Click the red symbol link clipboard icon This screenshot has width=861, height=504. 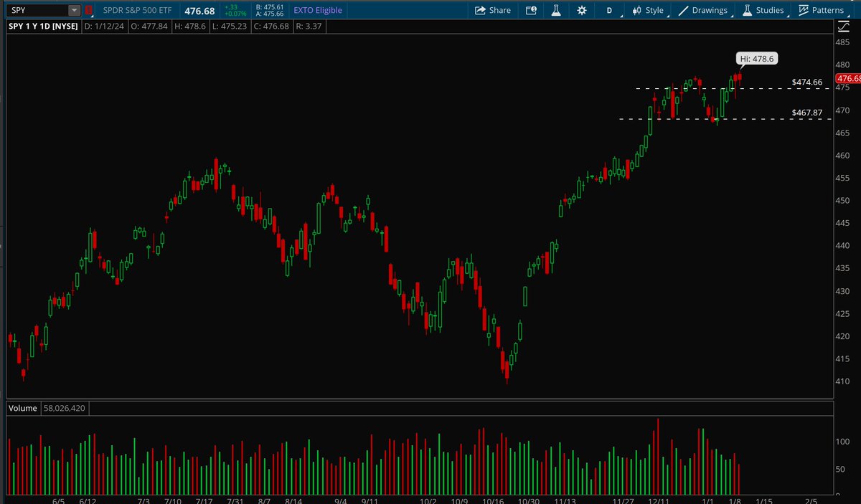(x=88, y=11)
